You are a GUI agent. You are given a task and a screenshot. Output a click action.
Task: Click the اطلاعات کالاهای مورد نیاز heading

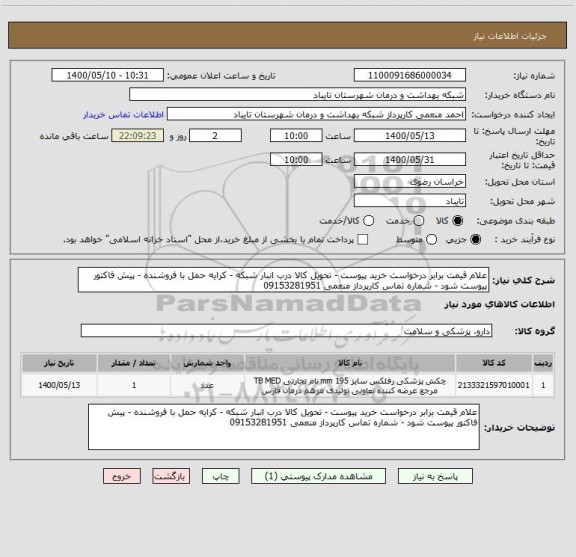tap(500, 304)
